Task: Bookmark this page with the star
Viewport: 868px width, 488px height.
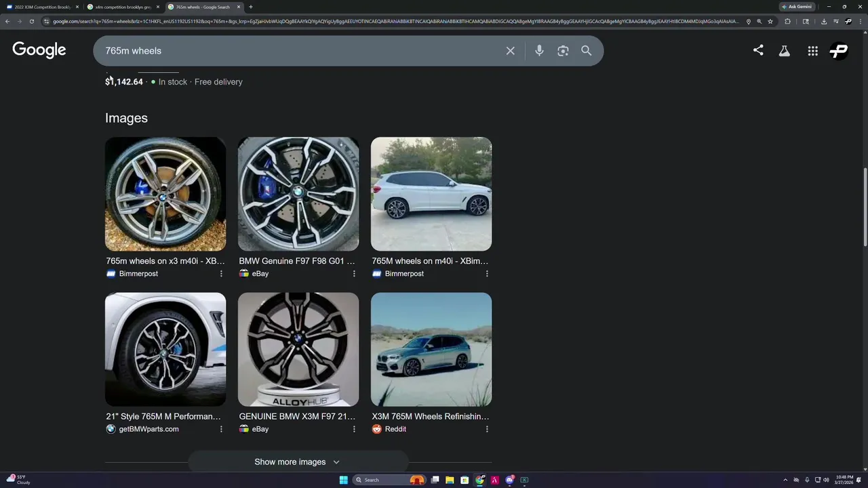Action: point(770,21)
